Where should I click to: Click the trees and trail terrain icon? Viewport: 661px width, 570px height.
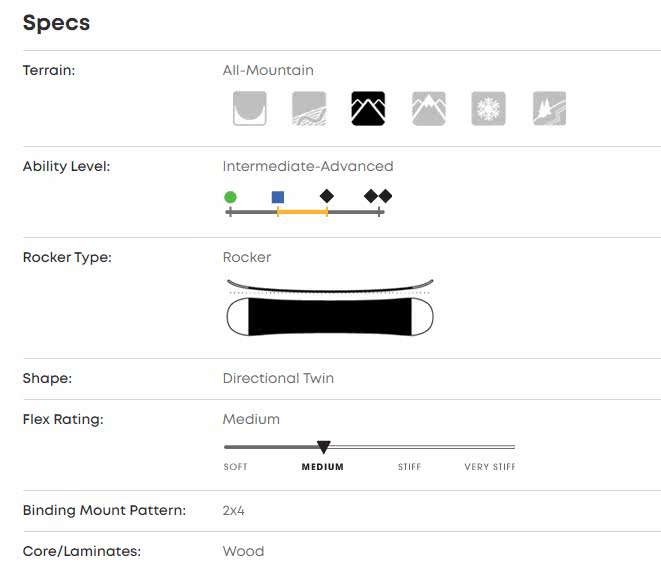[x=549, y=108]
